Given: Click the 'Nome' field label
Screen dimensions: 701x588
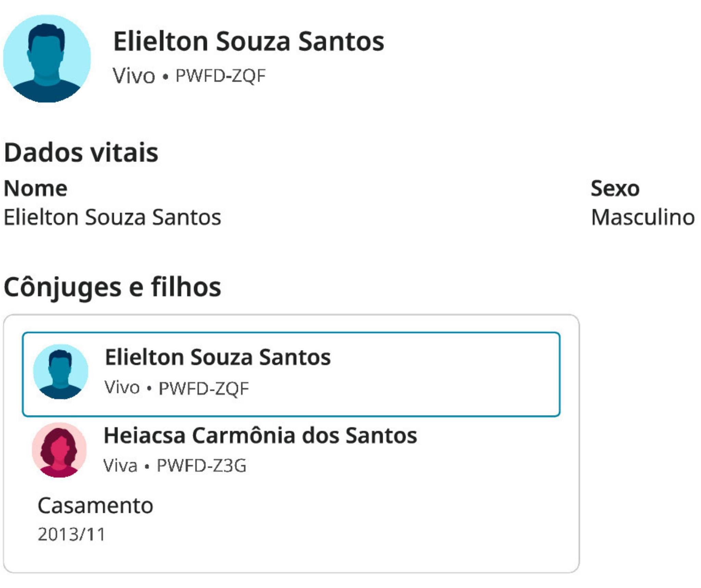Looking at the screenshot, I should pos(36,188).
